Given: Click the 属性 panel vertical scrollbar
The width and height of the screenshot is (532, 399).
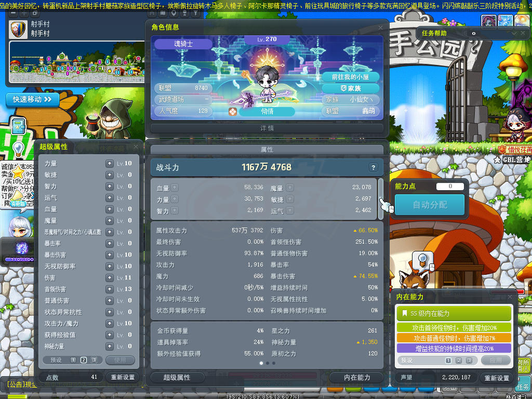Looking at the screenshot, I should point(381,199).
